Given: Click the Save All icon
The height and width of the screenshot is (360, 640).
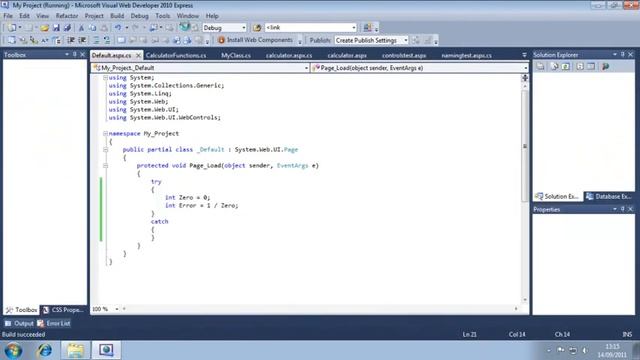Looking at the screenshot, I should click(67, 28).
